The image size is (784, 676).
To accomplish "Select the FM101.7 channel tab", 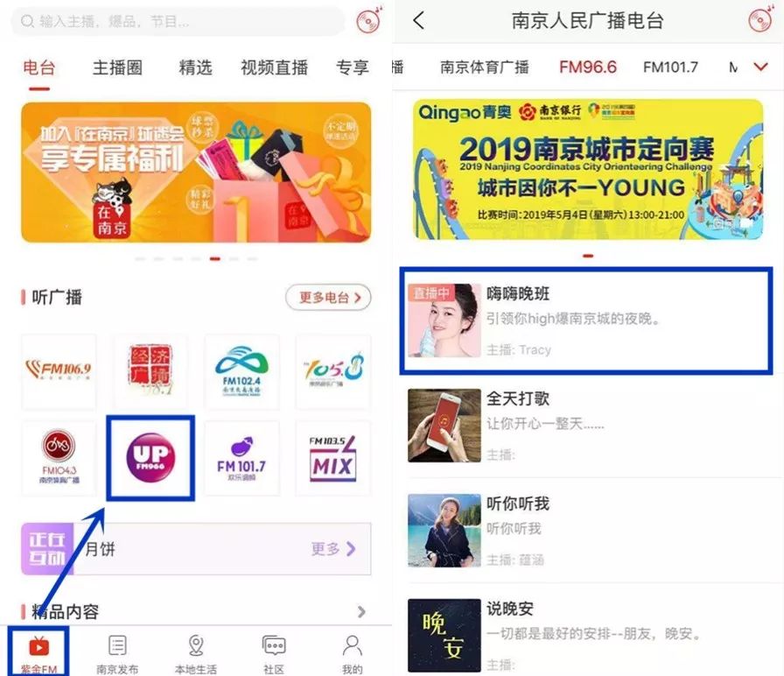I will click(670, 67).
